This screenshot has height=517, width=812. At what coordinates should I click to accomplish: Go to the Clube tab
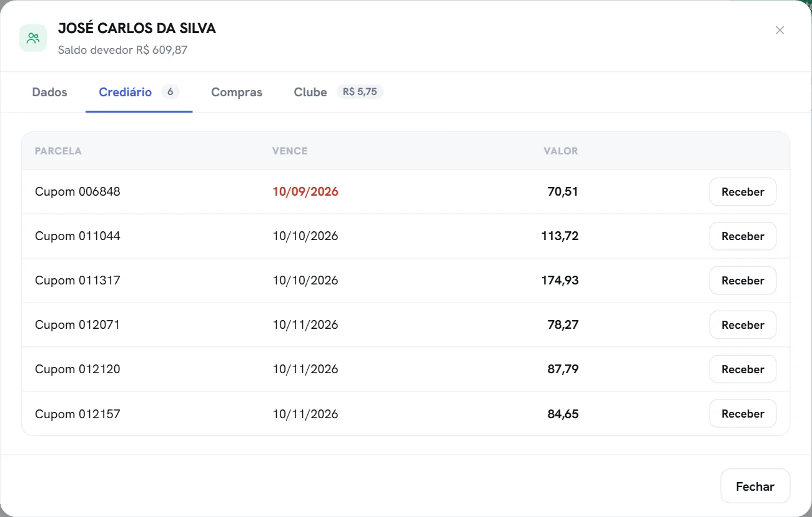point(338,92)
